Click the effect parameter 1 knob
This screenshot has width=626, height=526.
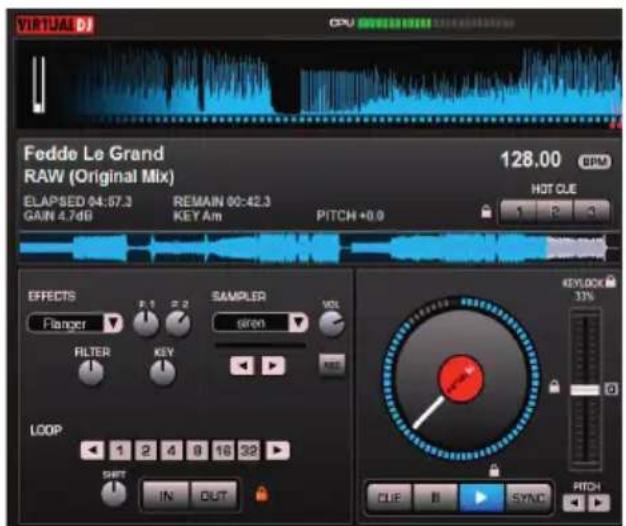146,323
